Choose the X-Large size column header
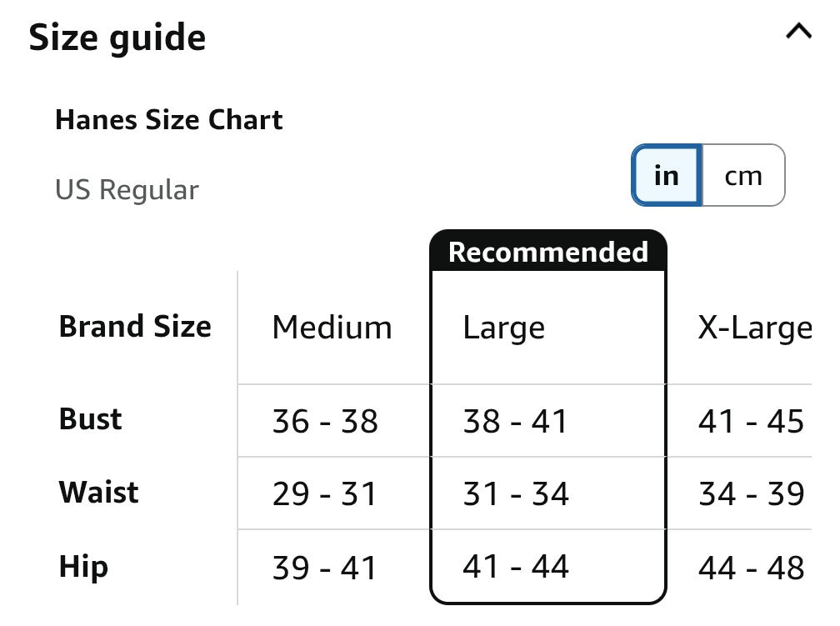 [x=754, y=328]
